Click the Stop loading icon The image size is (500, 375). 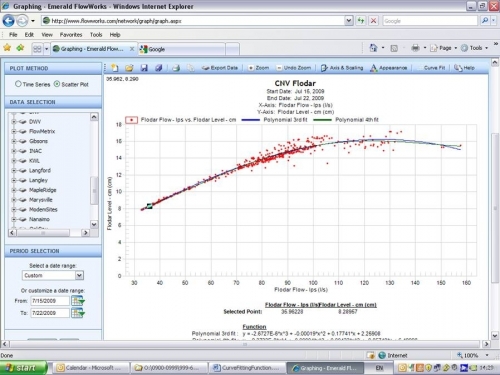tap(374, 21)
